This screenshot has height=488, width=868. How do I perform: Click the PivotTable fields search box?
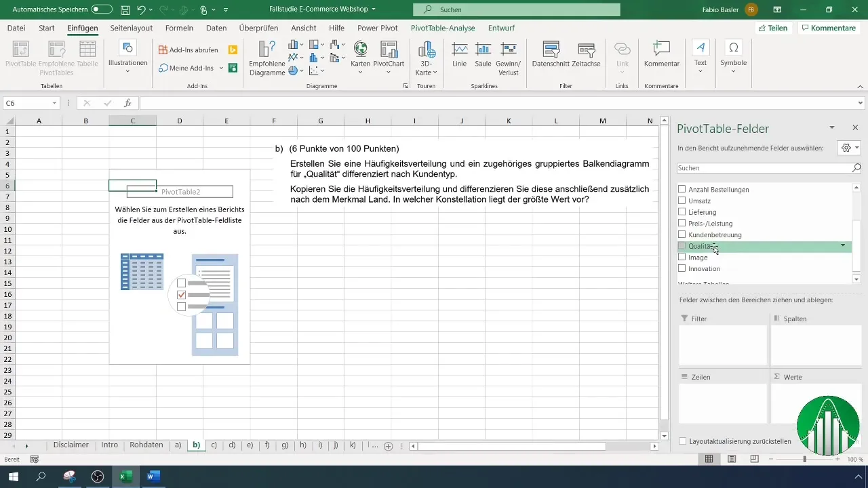tap(769, 167)
